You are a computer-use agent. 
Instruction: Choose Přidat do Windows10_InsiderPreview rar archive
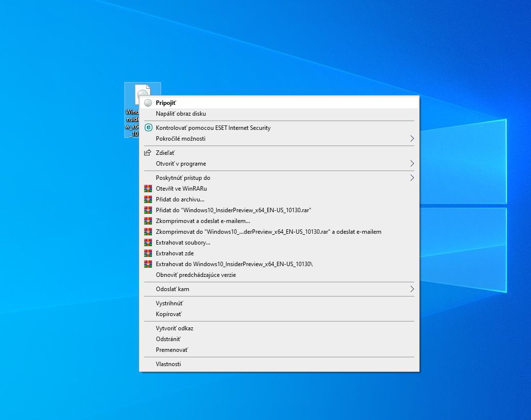[279, 210]
